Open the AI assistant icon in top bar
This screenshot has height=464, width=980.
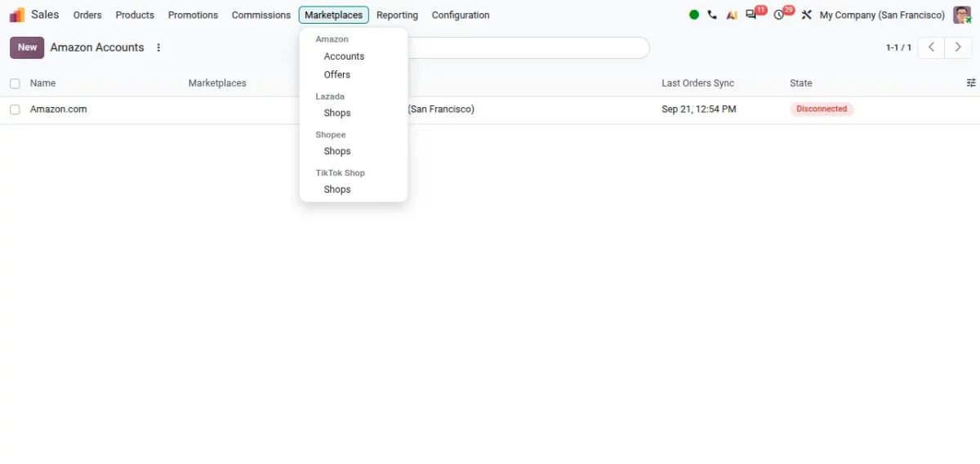pos(732,15)
